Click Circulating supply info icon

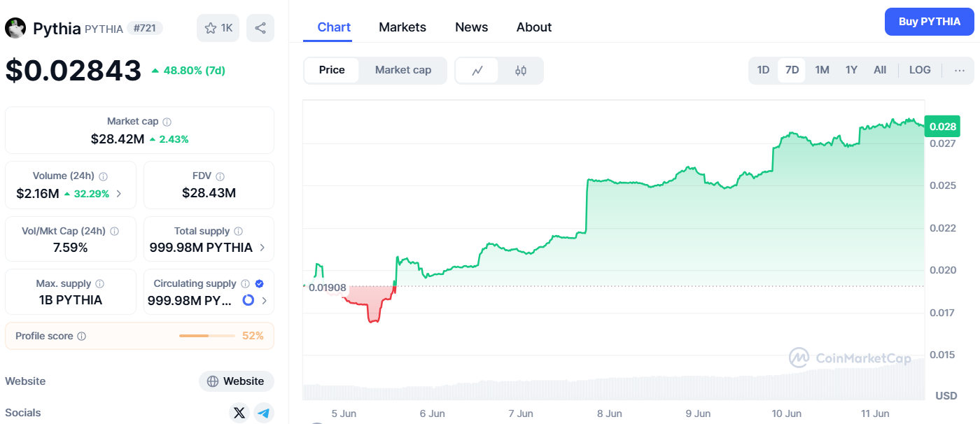[245, 284]
